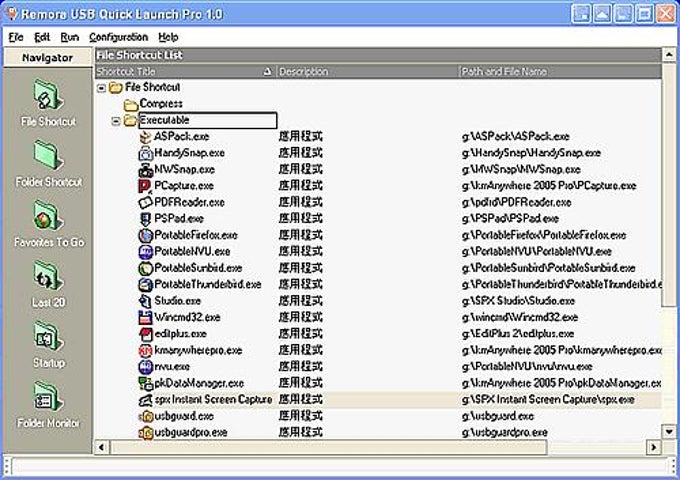This screenshot has width=680, height=480.
Task: Open the Help menu
Action: pyautogui.click(x=168, y=37)
